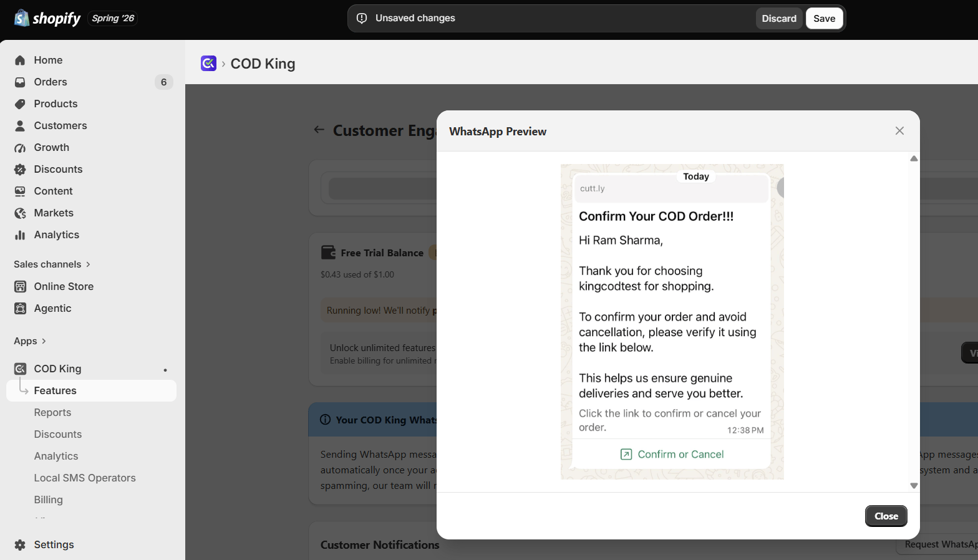Save the unsaved changes
978x560 pixels.
point(824,19)
